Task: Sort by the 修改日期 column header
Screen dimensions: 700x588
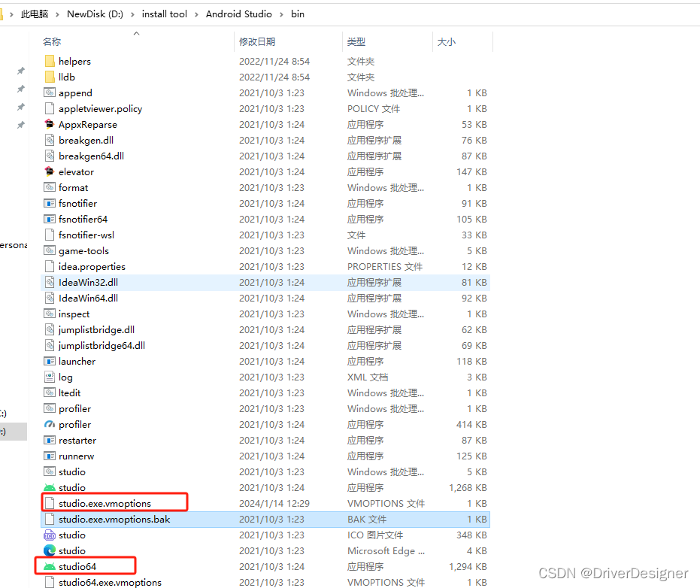Action: tap(257, 41)
